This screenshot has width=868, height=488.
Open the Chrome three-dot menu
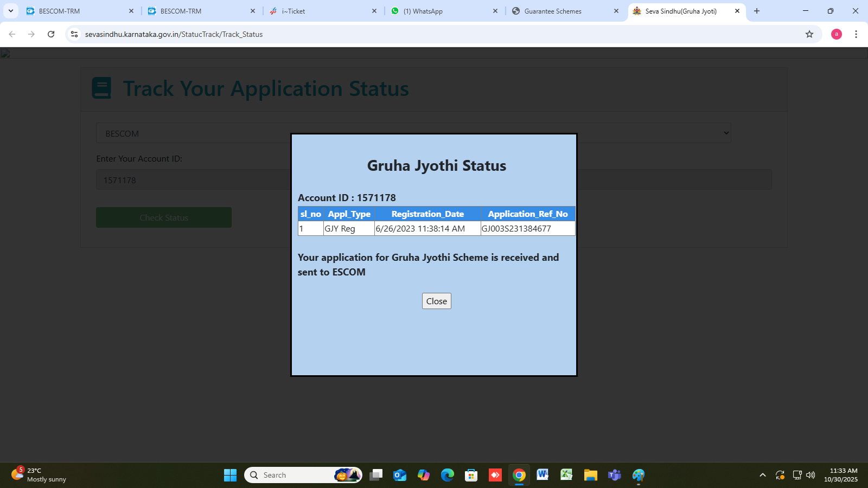pyautogui.click(x=856, y=34)
